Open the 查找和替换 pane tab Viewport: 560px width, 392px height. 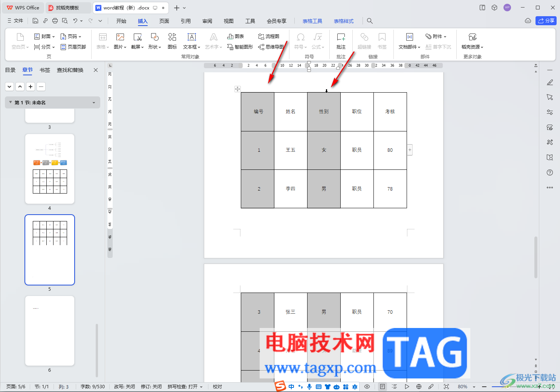[70, 70]
